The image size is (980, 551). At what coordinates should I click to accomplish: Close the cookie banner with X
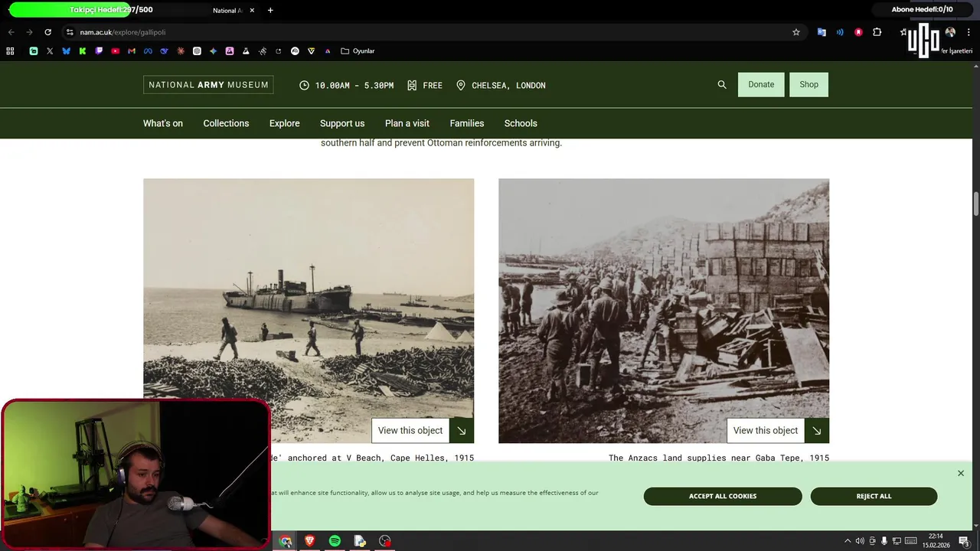click(961, 473)
